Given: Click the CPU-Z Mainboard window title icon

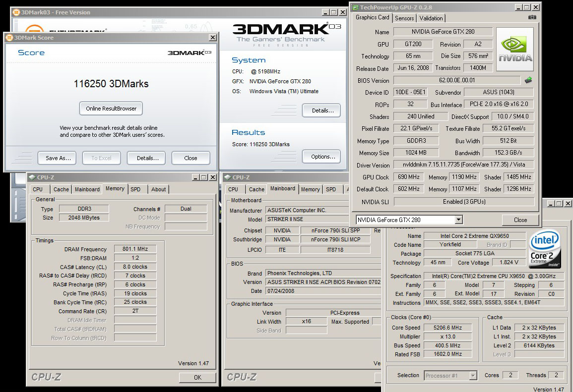Looking at the screenshot, I should click(x=228, y=177).
